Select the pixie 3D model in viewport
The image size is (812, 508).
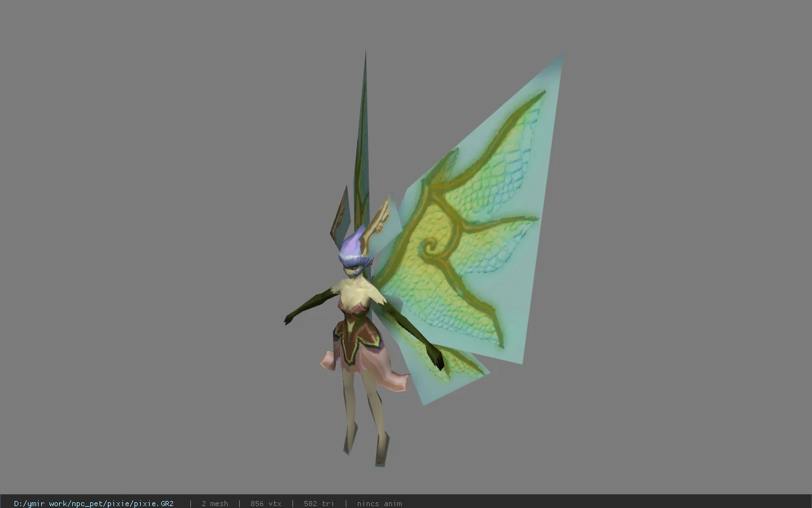click(x=423, y=260)
